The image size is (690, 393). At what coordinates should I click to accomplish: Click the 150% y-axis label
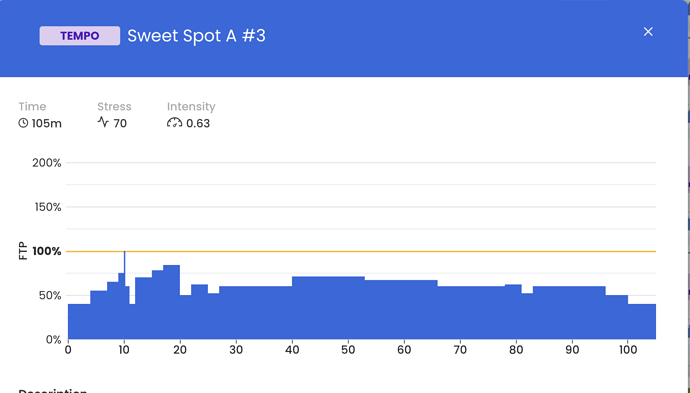48,207
